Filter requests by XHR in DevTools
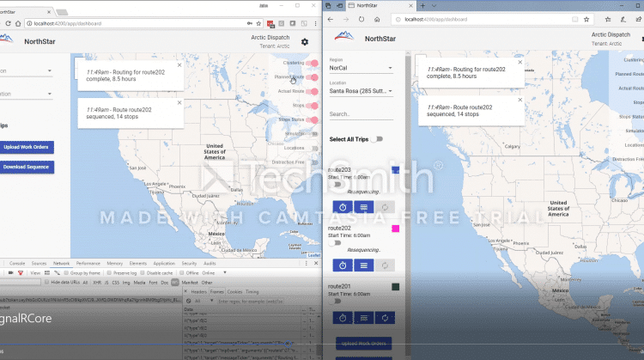The width and height of the screenshot is (644, 360). (97, 283)
